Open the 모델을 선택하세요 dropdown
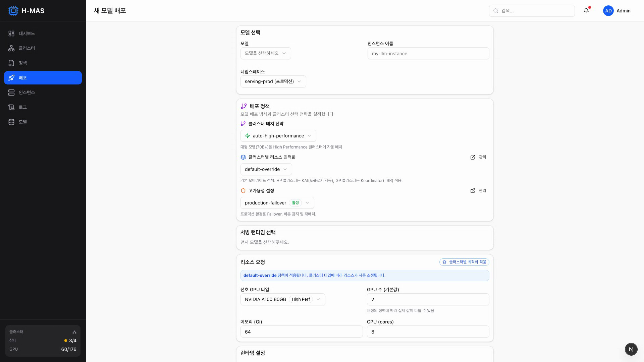This screenshot has height=362, width=644. click(266, 53)
